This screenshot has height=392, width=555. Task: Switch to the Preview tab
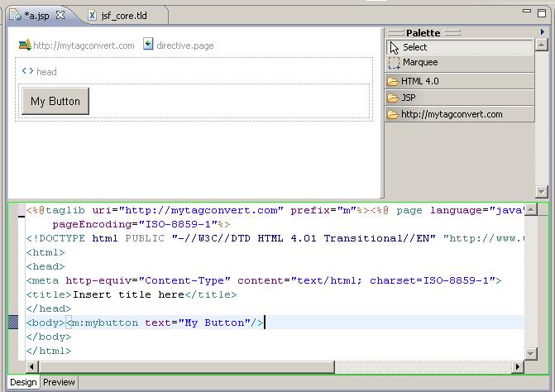point(59,382)
